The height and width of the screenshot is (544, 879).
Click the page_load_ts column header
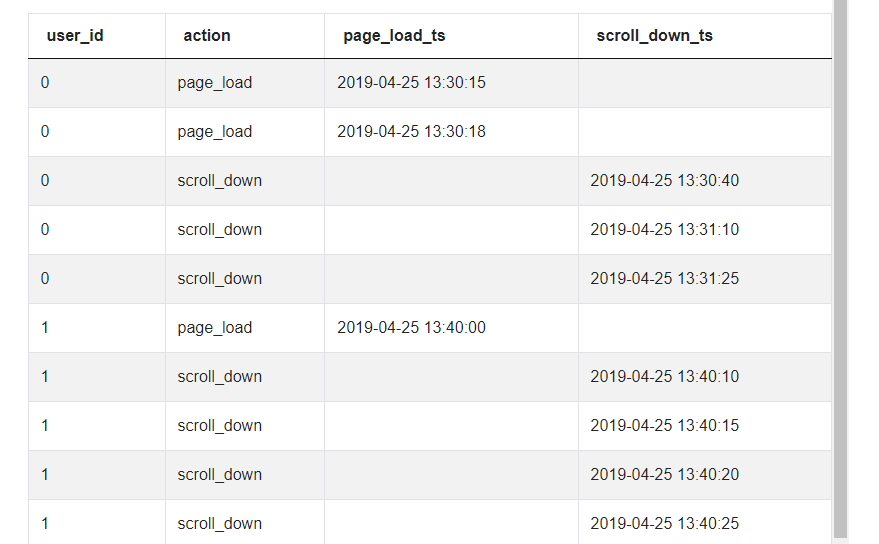coord(394,36)
